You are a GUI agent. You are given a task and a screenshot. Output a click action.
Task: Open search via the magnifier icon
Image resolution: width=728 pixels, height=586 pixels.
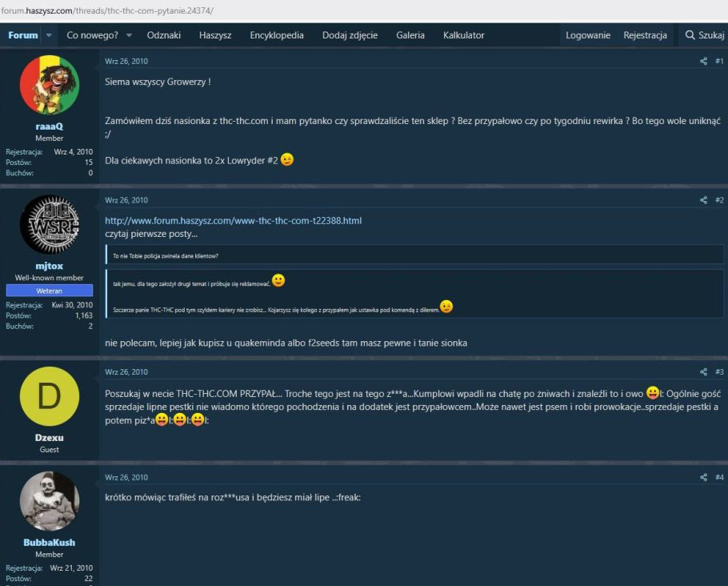[690, 35]
